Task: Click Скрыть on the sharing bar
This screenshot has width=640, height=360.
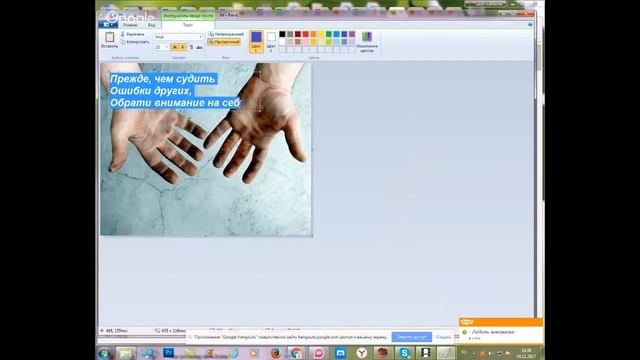Action: pyautogui.click(x=443, y=337)
